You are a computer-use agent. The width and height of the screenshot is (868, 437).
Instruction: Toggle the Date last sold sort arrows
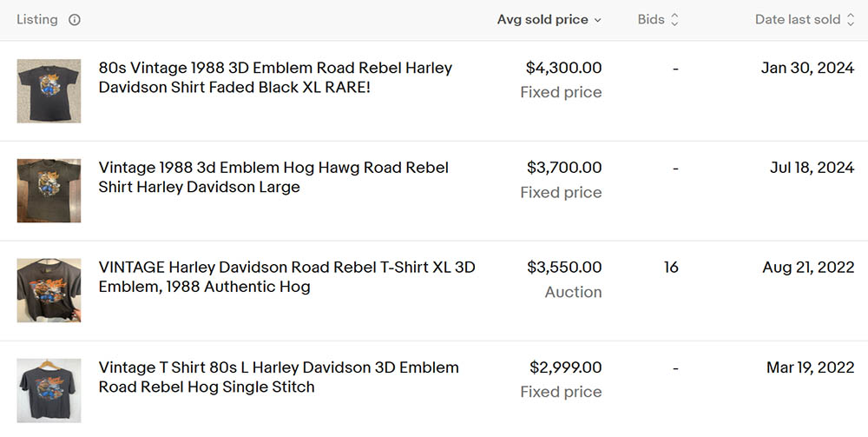pyautogui.click(x=851, y=20)
